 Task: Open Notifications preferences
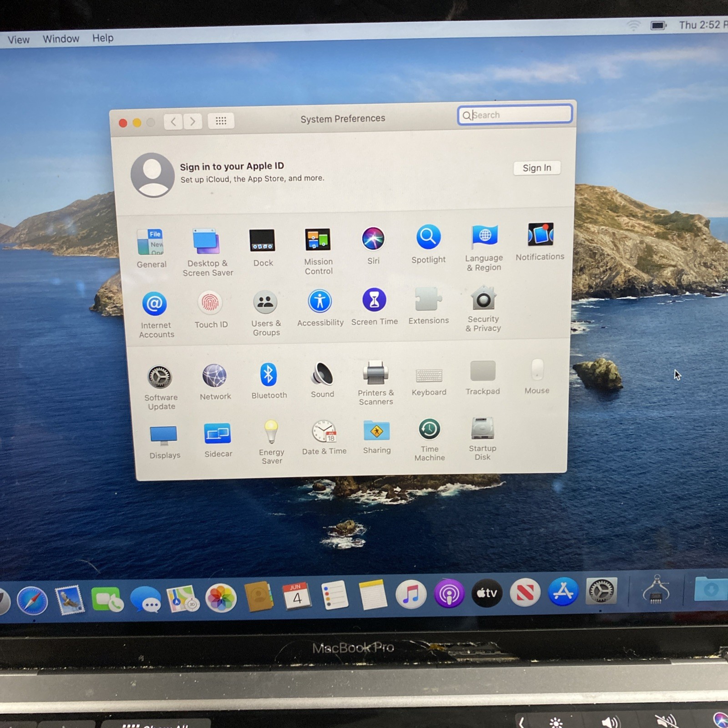[540, 235]
